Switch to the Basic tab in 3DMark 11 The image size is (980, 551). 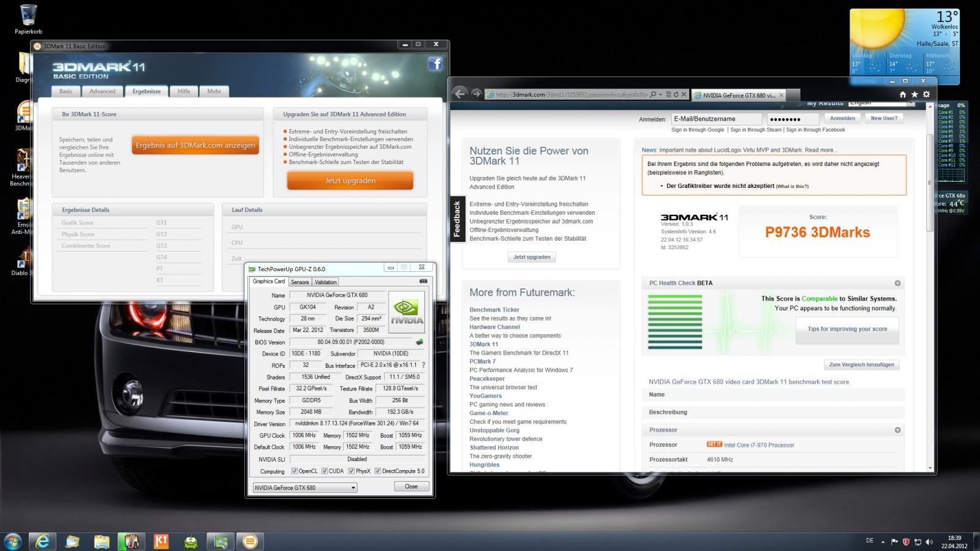pyautogui.click(x=66, y=91)
